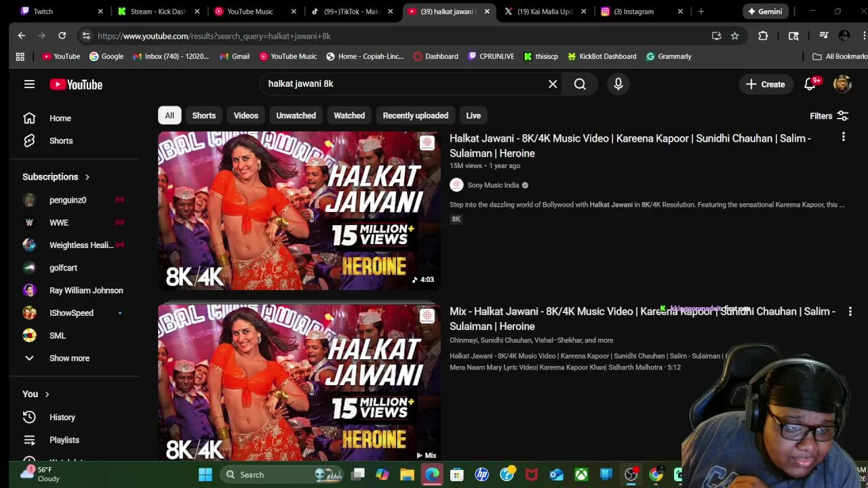Select the Watched filter chip
This screenshot has height=488, width=868.
point(349,115)
